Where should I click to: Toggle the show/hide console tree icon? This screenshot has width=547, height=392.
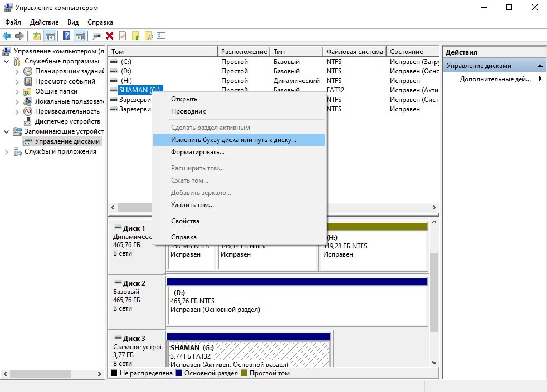pos(50,36)
